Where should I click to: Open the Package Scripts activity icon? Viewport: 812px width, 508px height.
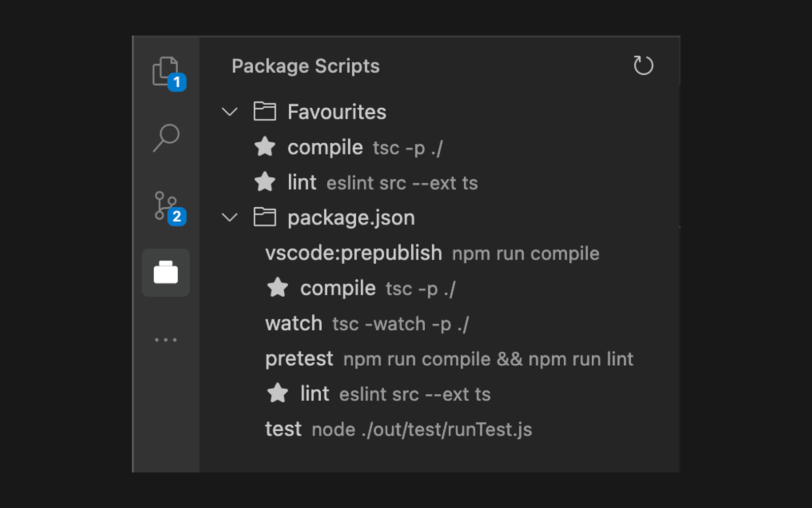pos(166,273)
